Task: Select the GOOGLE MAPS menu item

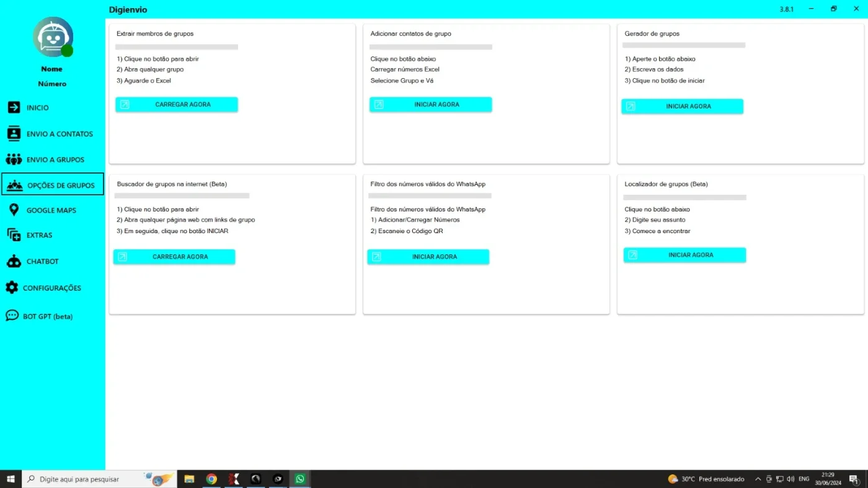Action: click(53, 210)
